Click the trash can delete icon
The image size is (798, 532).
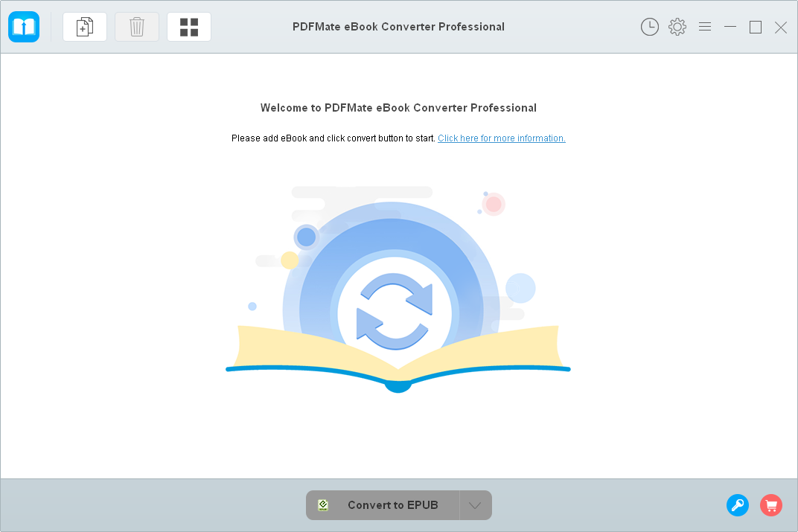coord(137,27)
